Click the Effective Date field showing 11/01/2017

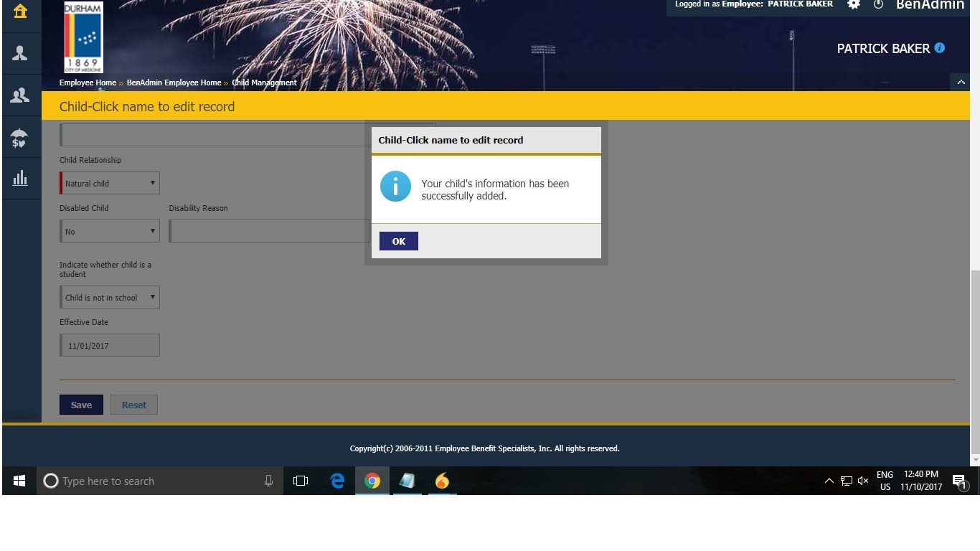[109, 345]
